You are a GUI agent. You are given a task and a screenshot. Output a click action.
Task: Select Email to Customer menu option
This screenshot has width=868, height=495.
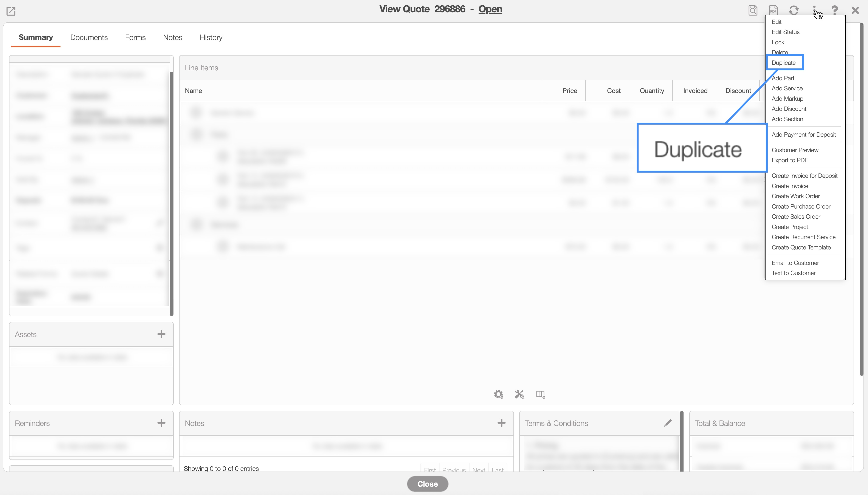pyautogui.click(x=795, y=263)
